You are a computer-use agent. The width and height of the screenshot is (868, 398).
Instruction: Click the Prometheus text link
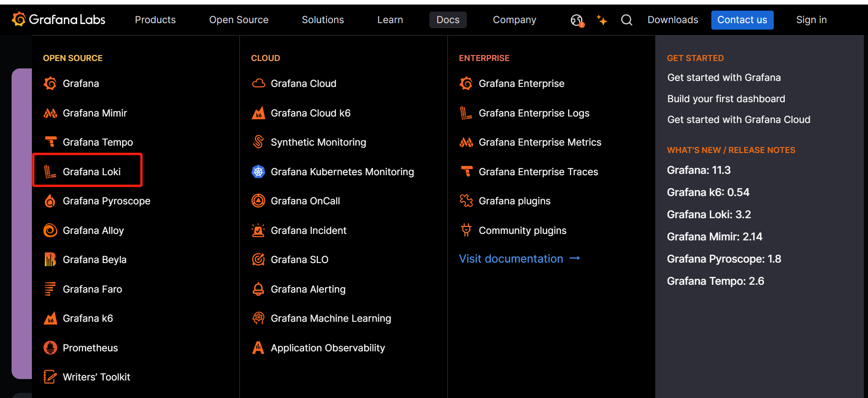[x=90, y=348]
